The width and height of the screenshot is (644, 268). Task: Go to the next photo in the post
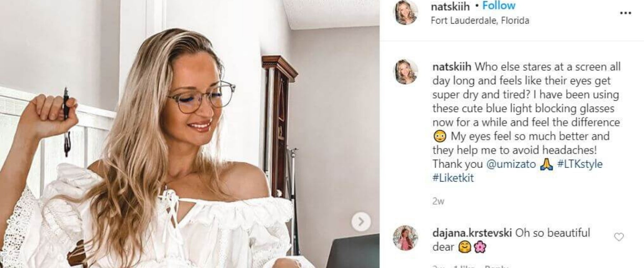tap(361, 222)
